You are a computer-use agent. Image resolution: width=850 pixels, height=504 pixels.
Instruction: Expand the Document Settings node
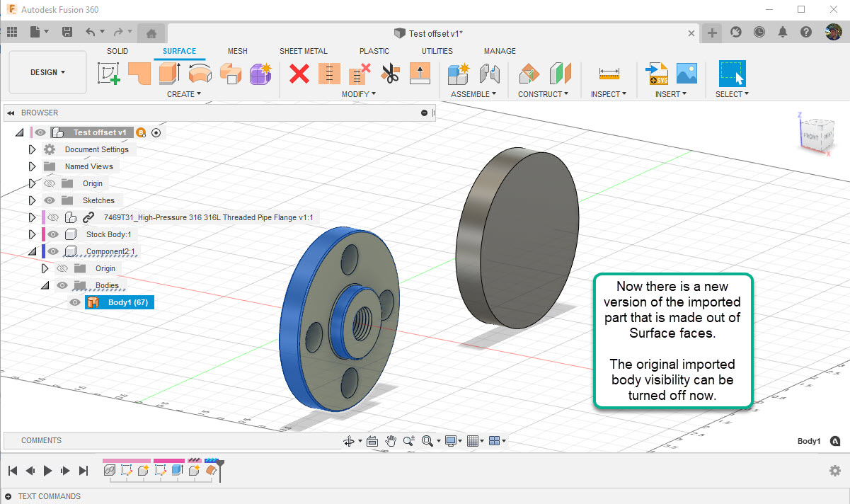pyautogui.click(x=32, y=149)
